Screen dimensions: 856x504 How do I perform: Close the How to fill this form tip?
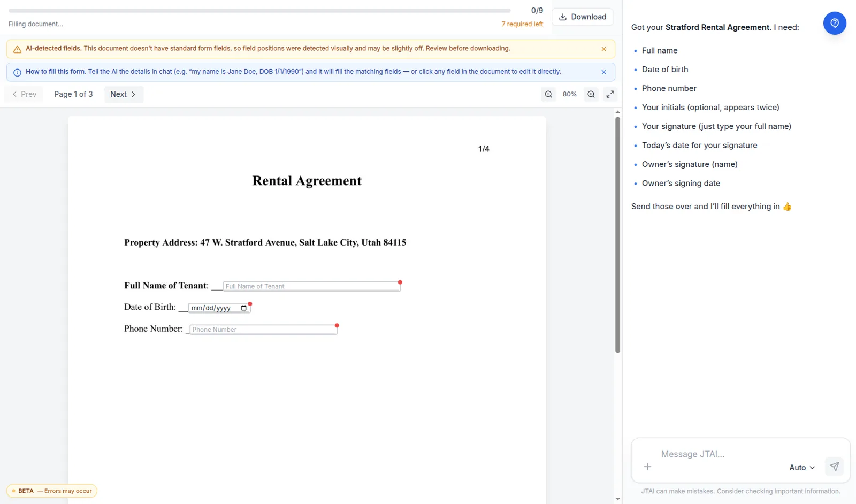click(603, 72)
